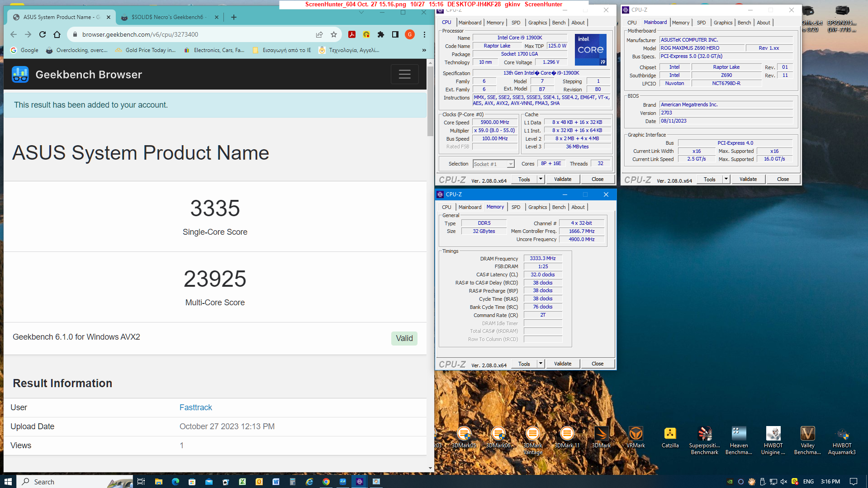Open 3DMark 11 desktop shortcut

(x=567, y=438)
